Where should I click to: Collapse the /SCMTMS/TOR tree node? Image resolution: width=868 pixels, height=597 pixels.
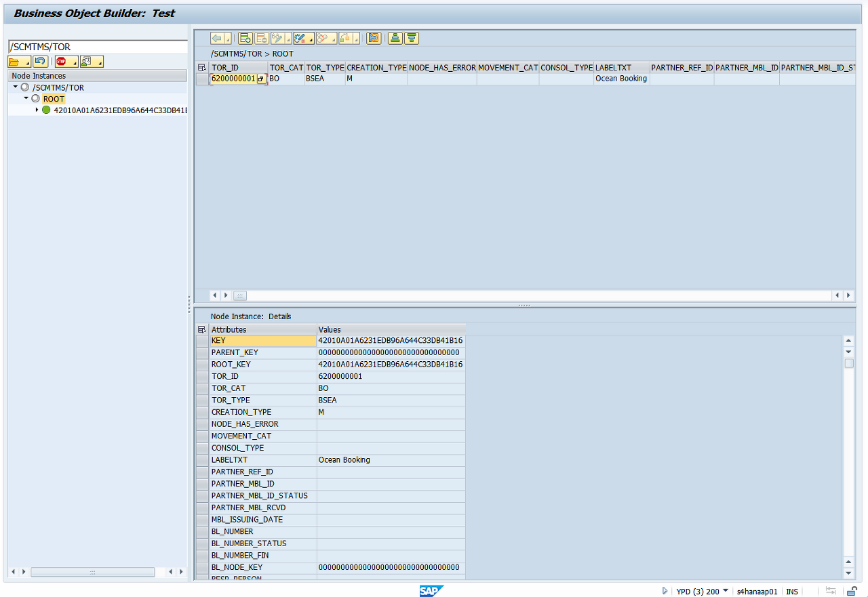pos(16,87)
